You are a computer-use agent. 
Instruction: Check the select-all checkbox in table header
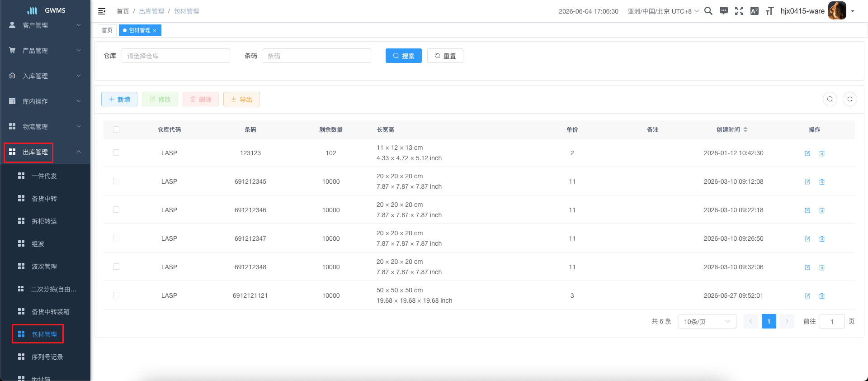(116, 129)
